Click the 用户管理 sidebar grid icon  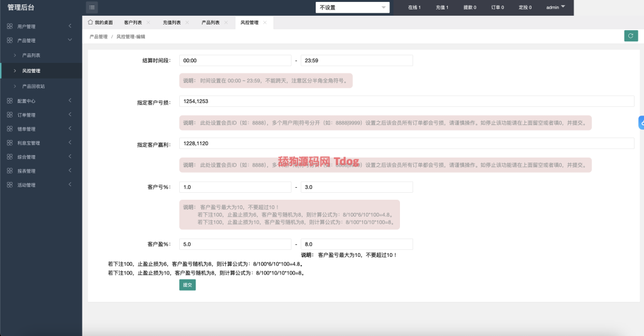point(9,26)
